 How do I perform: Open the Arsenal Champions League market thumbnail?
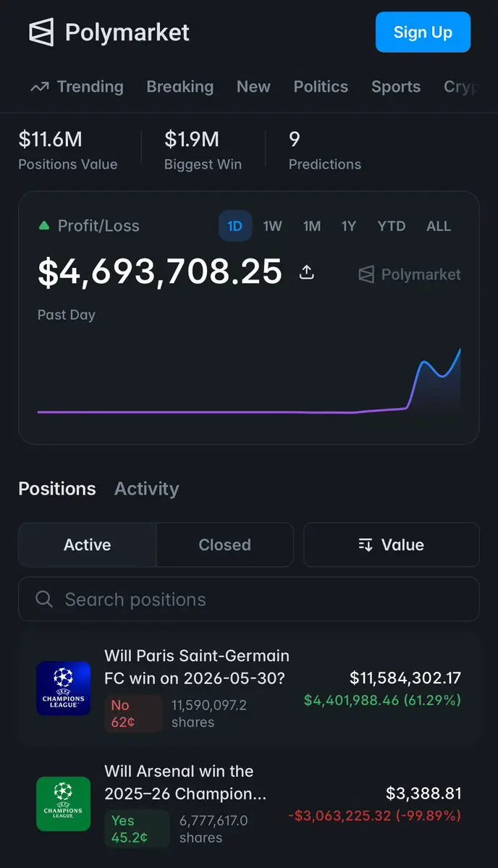click(x=64, y=804)
